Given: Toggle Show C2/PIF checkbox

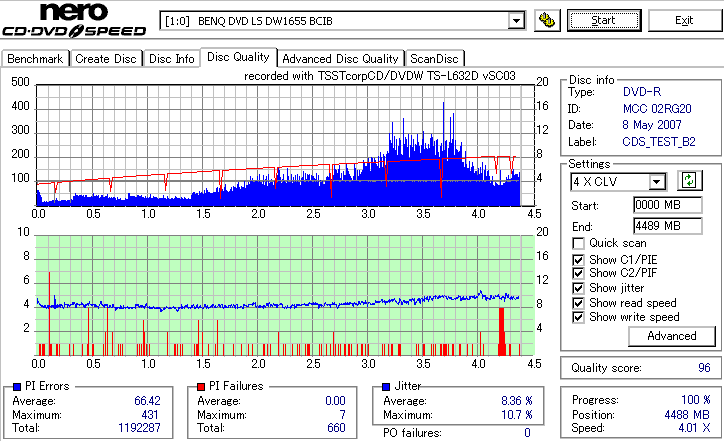Looking at the screenshot, I should click(578, 273).
